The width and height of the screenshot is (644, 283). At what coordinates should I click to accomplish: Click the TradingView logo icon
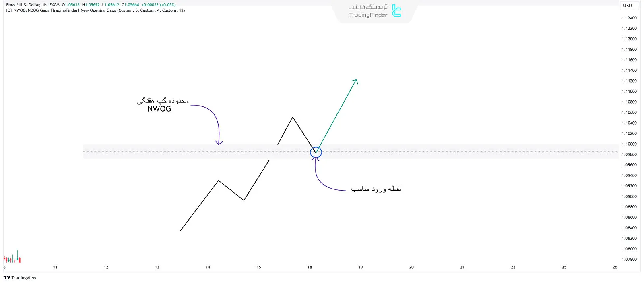(7, 277)
